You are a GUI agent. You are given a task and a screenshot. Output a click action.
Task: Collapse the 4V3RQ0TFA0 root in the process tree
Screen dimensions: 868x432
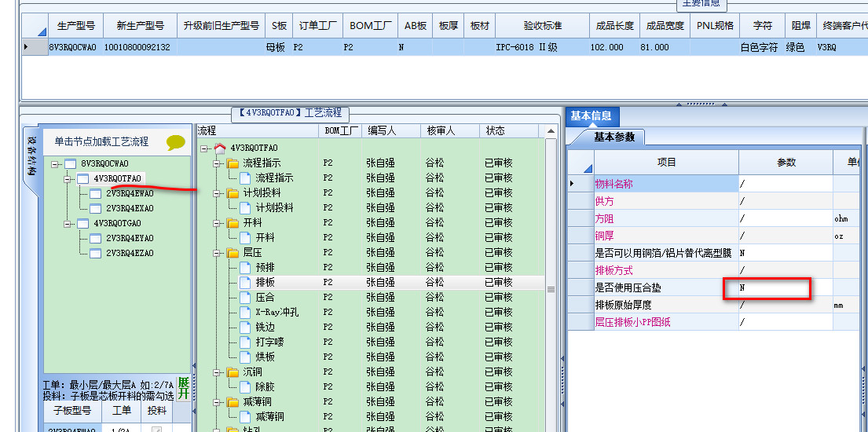point(205,148)
